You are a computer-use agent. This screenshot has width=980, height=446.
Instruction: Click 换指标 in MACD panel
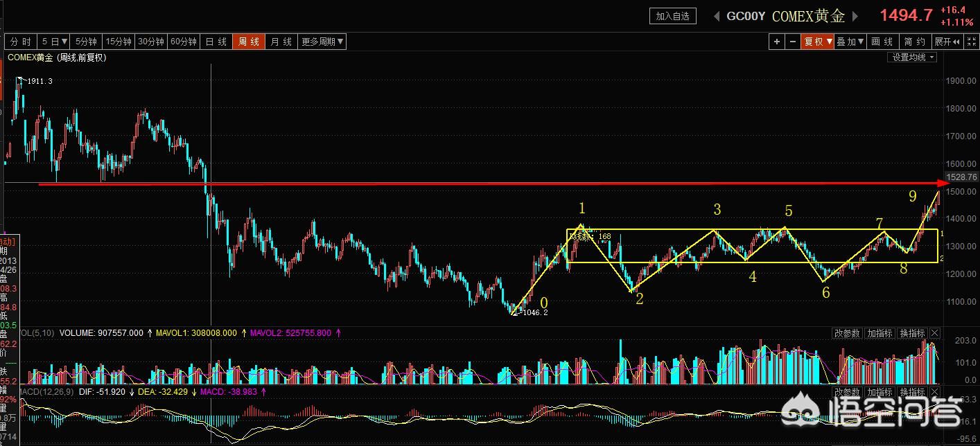[912, 392]
